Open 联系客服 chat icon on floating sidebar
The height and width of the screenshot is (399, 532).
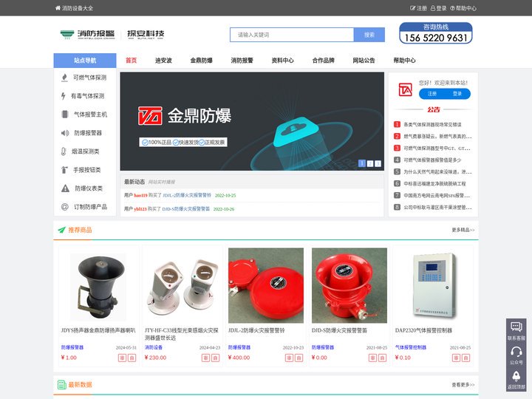pos(516,327)
